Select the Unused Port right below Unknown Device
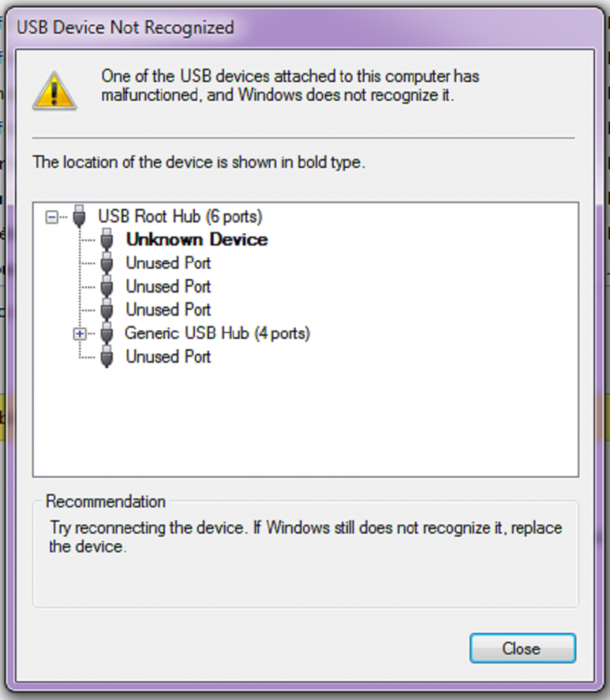This screenshot has width=610, height=700. (169, 263)
